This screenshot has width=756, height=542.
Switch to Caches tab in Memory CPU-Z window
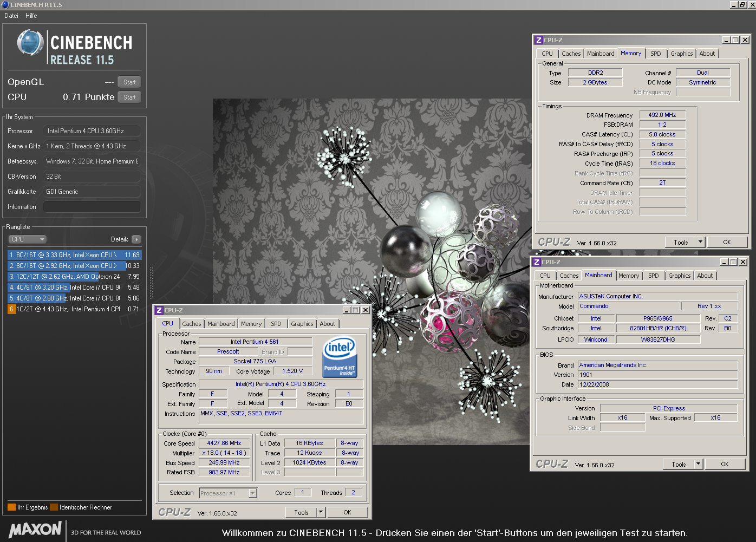tap(571, 54)
